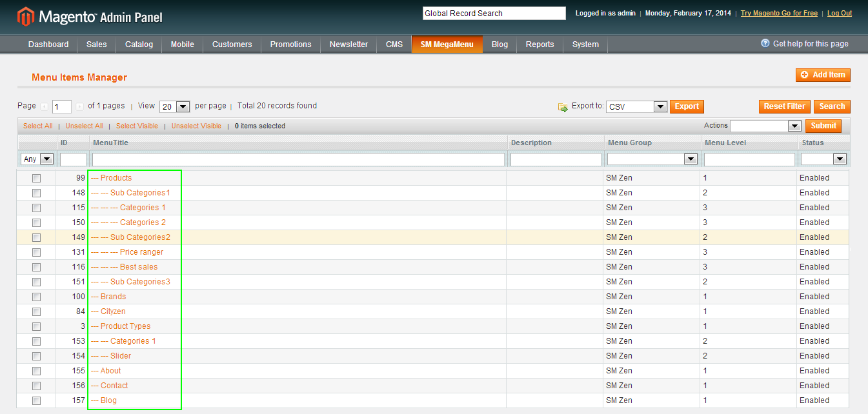Click the MenuTitle filter input field
868x414 pixels.
298,159
